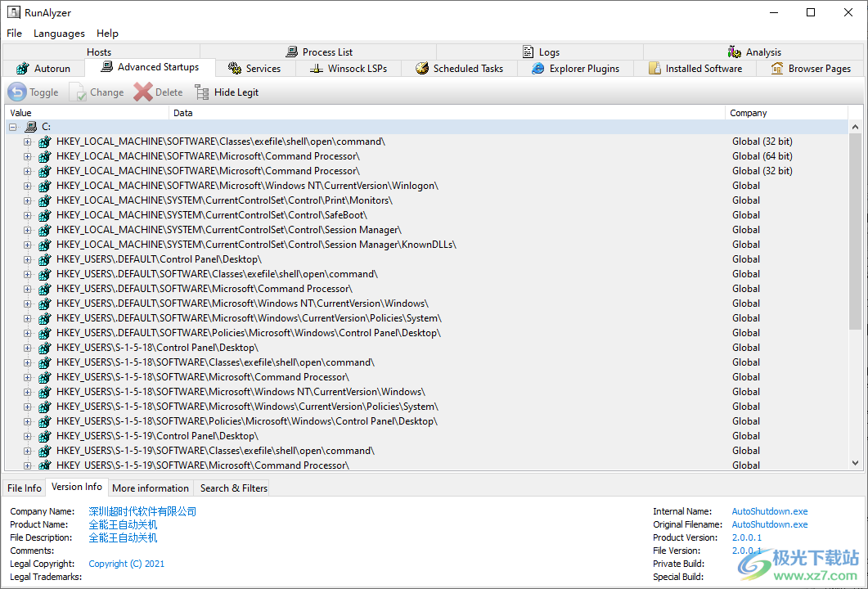868x589 pixels.
Task: Click the Data column header
Action: click(447, 113)
